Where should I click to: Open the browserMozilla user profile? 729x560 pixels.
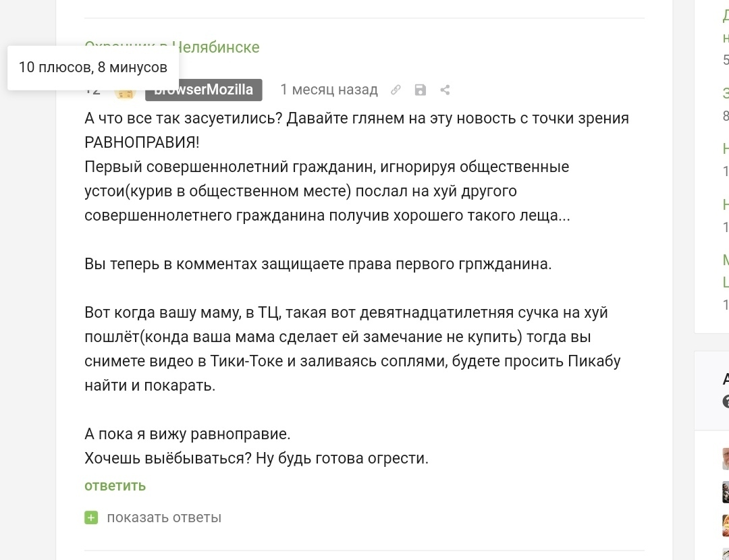coord(204,90)
